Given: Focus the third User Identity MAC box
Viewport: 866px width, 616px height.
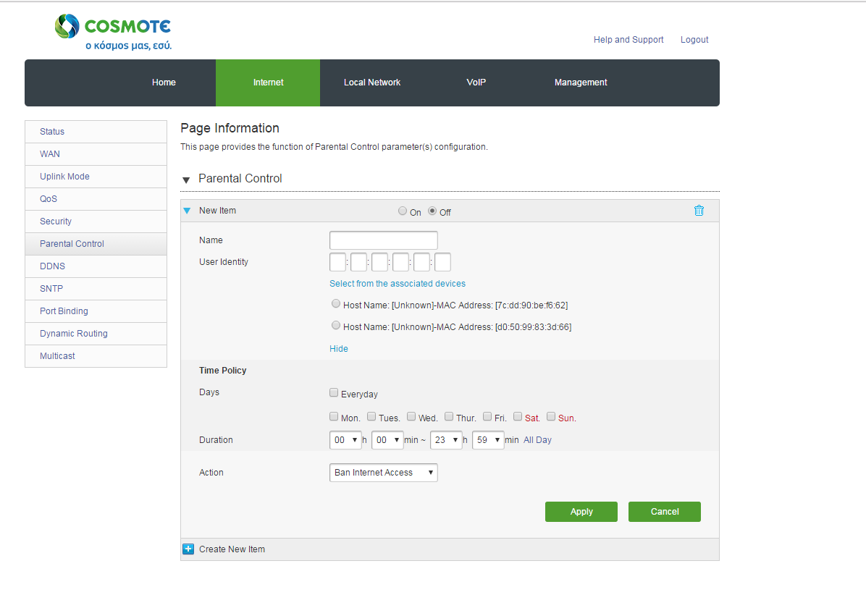Looking at the screenshot, I should 379,262.
